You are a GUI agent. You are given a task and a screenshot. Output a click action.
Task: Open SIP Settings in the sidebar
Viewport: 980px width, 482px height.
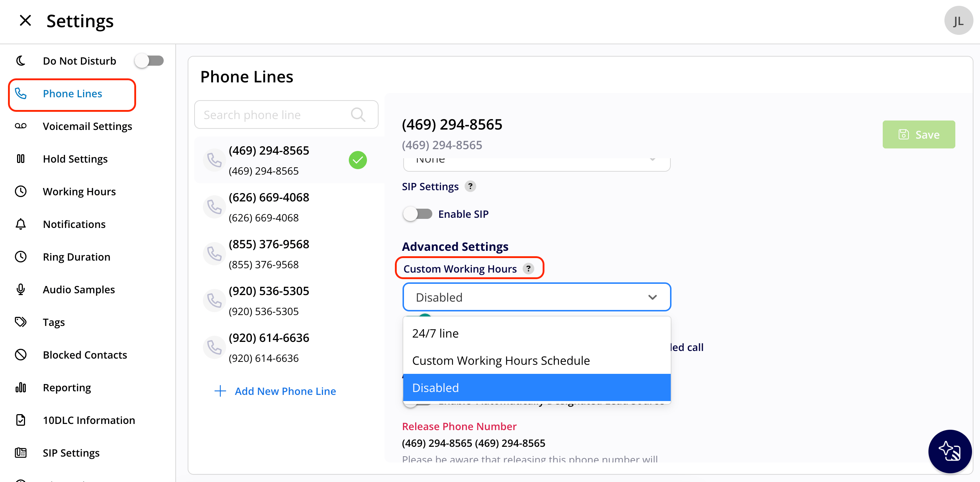point(71,453)
